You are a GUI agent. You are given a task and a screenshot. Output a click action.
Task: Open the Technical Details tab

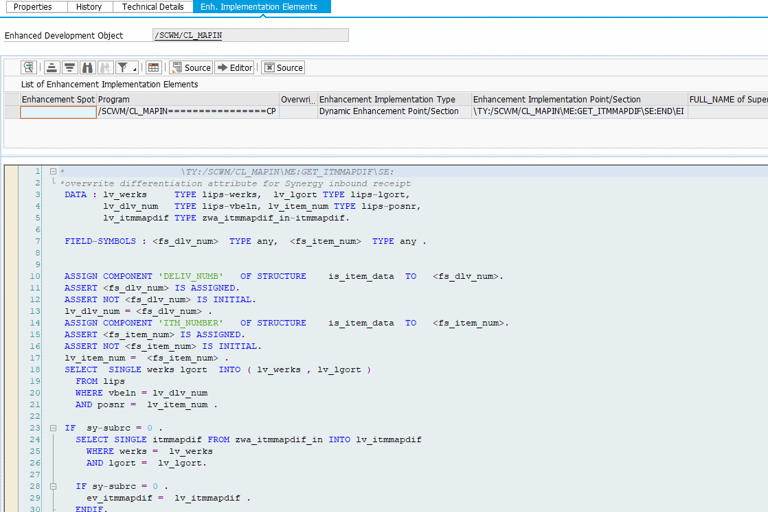tap(153, 7)
